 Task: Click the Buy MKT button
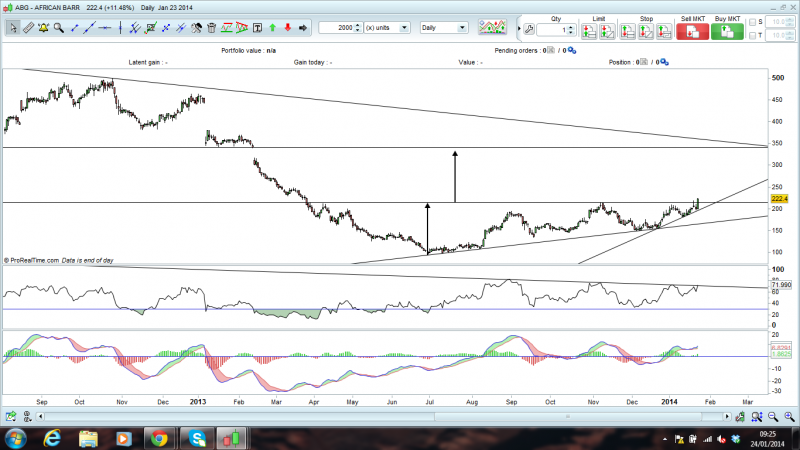[x=727, y=28]
